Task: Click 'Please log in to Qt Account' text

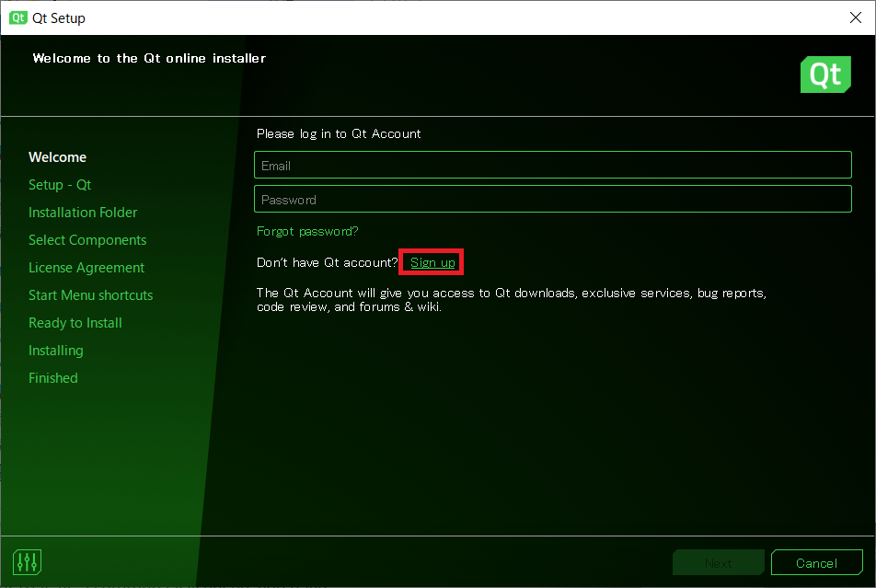Action: pos(339,133)
